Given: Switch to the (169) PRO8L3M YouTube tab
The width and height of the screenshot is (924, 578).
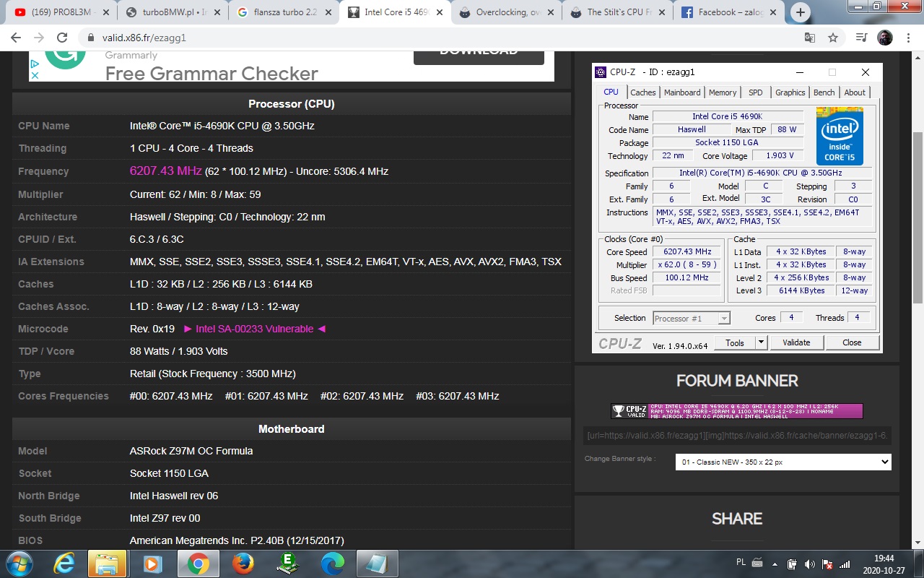Looking at the screenshot, I should (x=58, y=12).
